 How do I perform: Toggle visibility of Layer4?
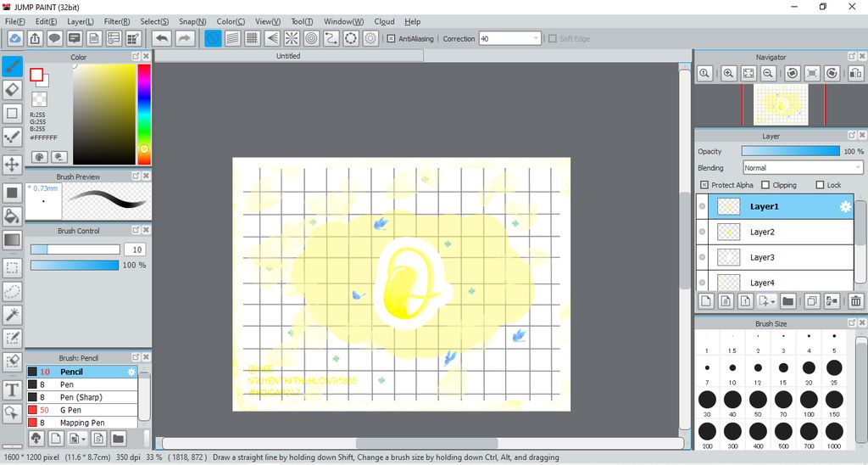[703, 283]
